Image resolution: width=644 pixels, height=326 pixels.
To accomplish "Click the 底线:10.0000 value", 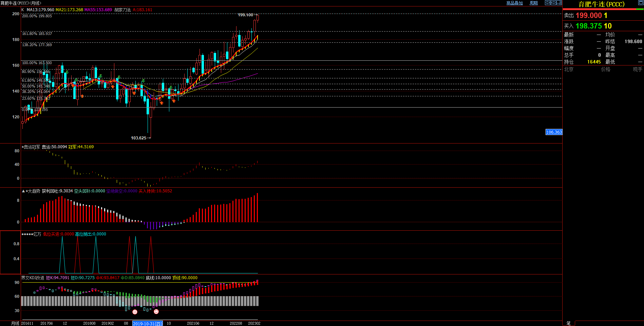I will [x=158, y=278].
